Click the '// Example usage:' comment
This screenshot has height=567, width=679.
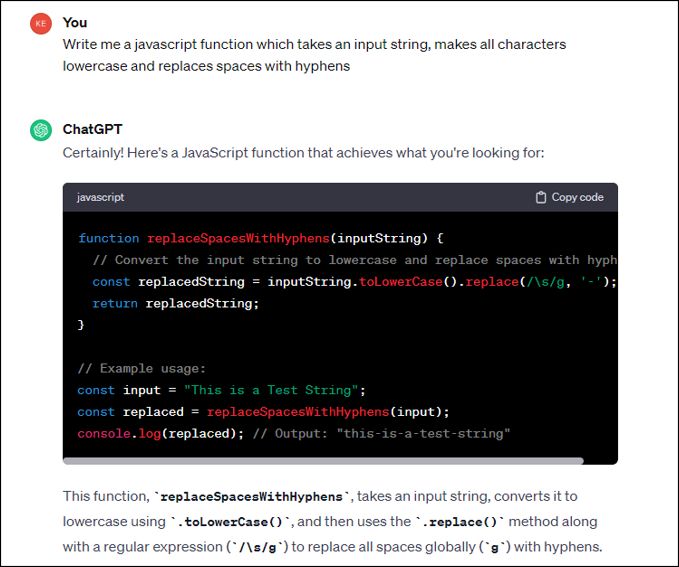[142, 369]
